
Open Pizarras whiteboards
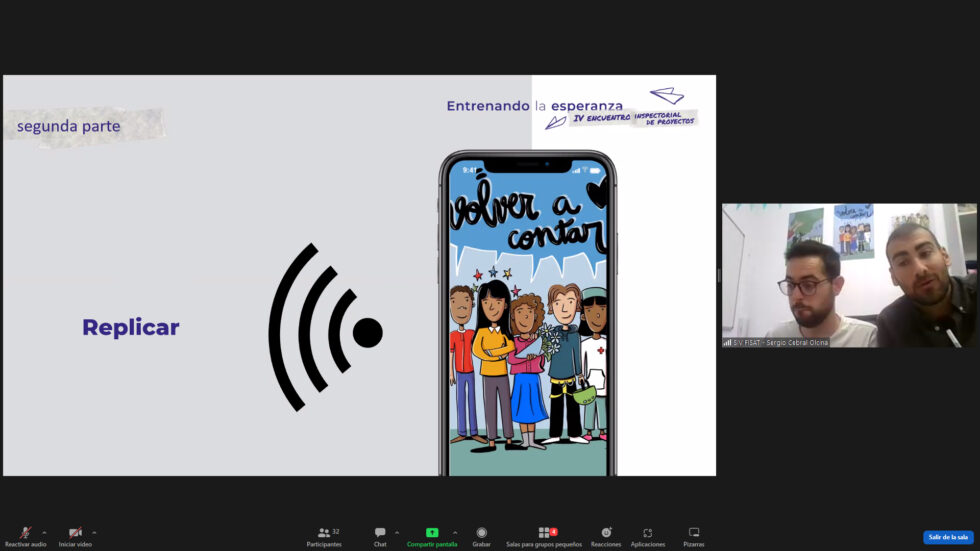click(693, 536)
